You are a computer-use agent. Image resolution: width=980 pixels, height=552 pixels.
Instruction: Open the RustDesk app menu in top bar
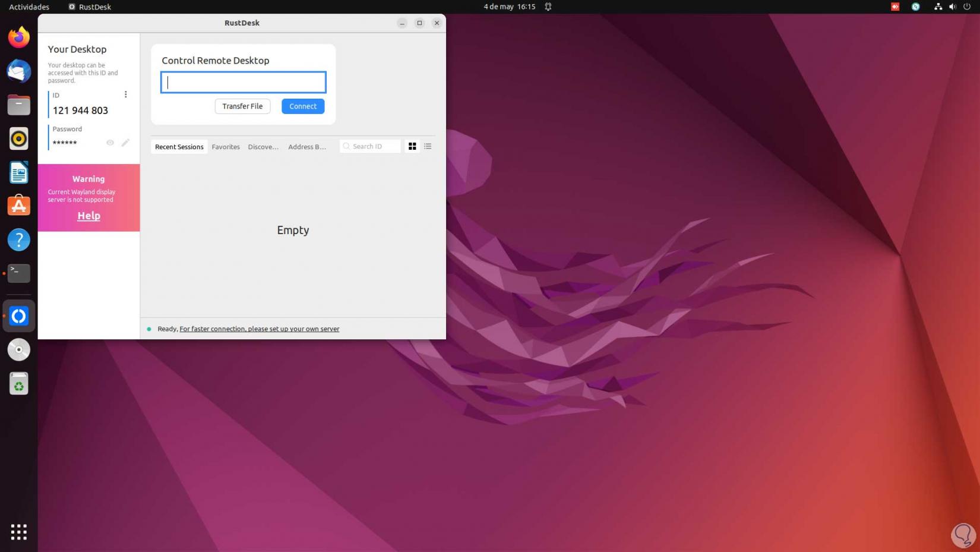(90, 7)
